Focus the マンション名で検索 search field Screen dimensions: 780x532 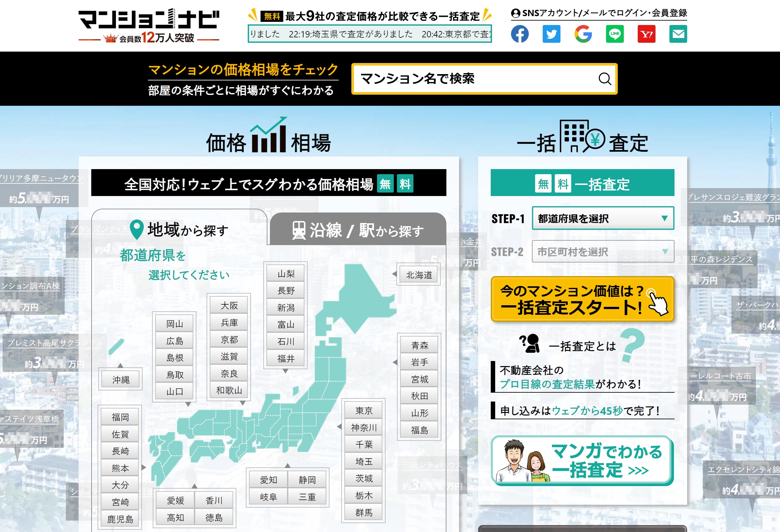(484, 79)
